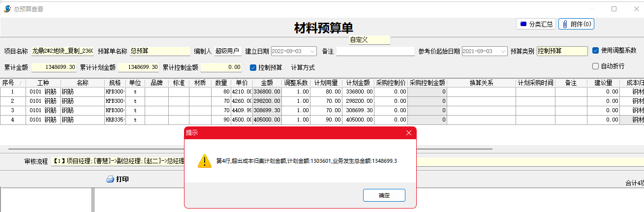This screenshot has width=644, height=212.
Task: Focus the 预算单名称 field containing 总预算
Action: pyautogui.click(x=159, y=51)
